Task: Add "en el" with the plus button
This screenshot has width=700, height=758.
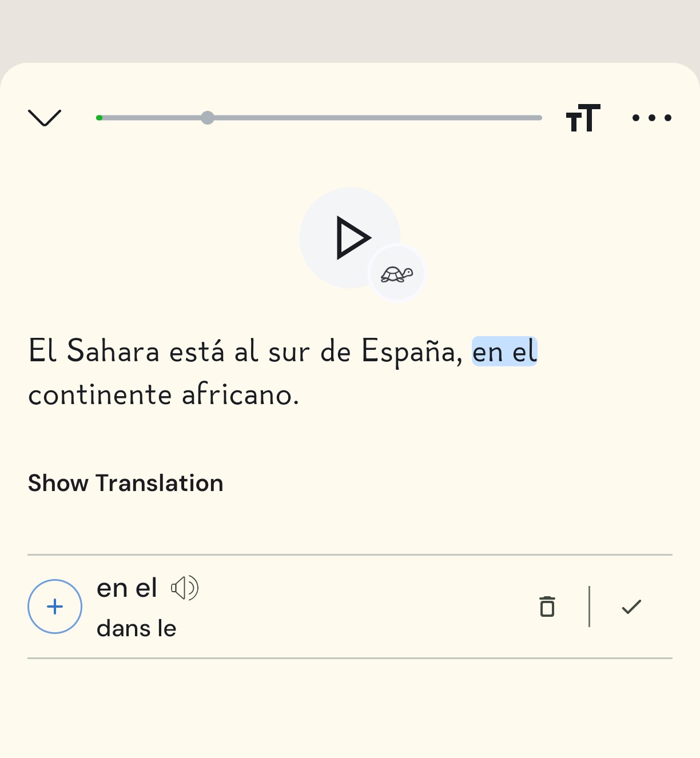Action: coord(55,607)
